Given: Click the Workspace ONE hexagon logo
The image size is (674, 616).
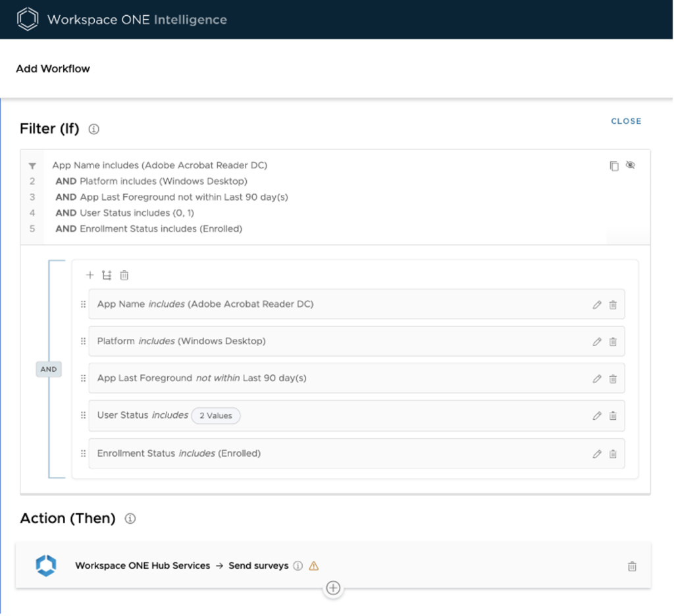Looking at the screenshot, I should coord(28,20).
